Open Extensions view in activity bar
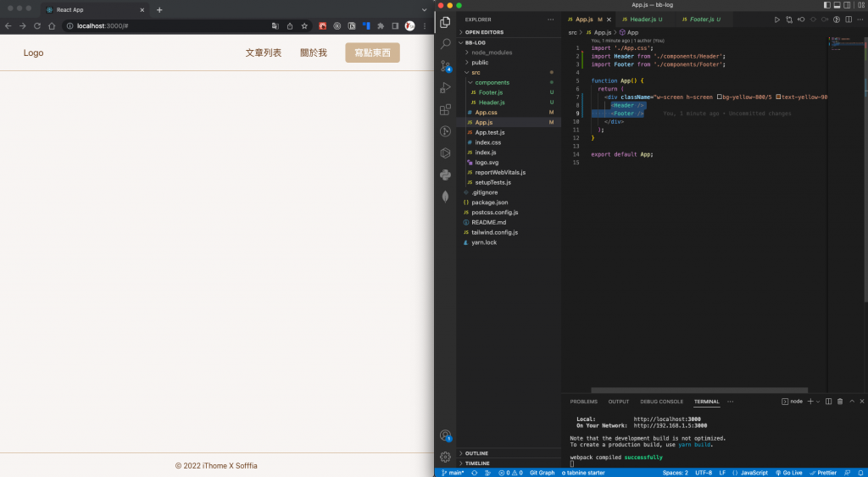The height and width of the screenshot is (477, 868). point(444,109)
